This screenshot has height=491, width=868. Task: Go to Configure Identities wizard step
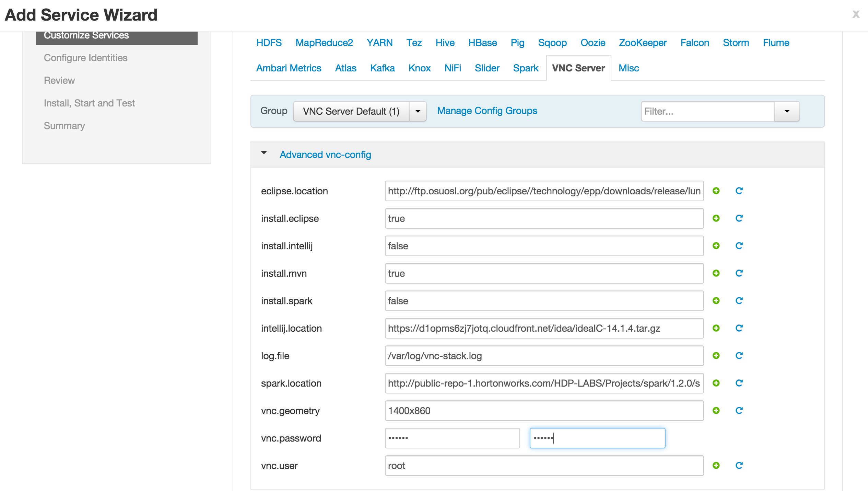(85, 58)
